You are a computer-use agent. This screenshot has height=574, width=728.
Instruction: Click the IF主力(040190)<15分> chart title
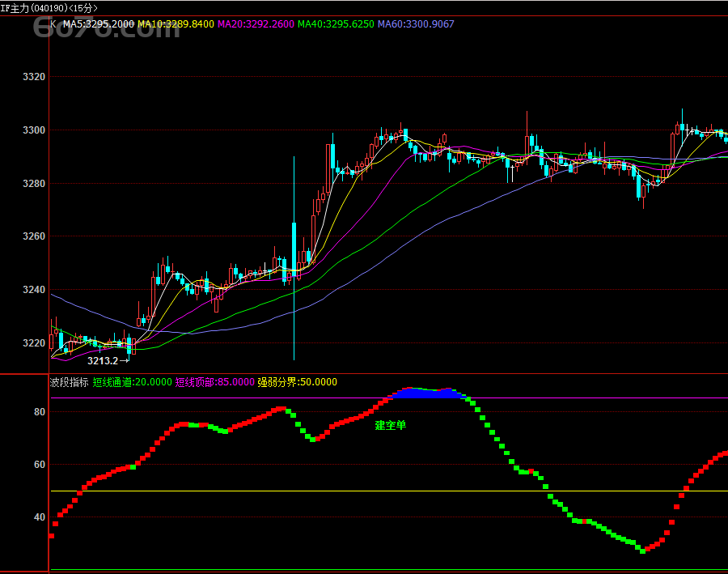point(49,8)
